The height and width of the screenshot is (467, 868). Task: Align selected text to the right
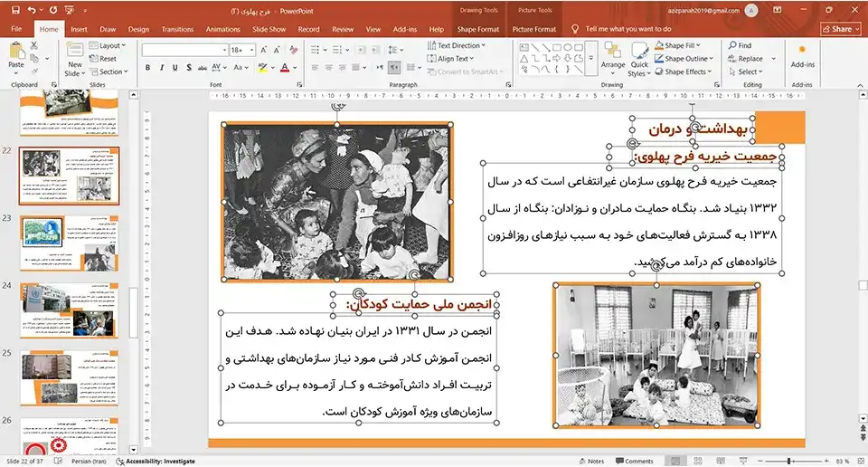[342, 68]
